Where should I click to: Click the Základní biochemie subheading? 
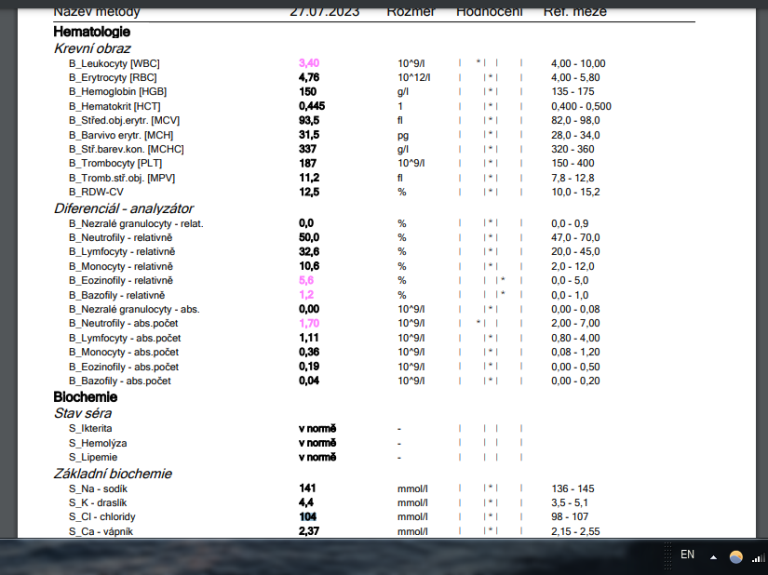[112, 473]
